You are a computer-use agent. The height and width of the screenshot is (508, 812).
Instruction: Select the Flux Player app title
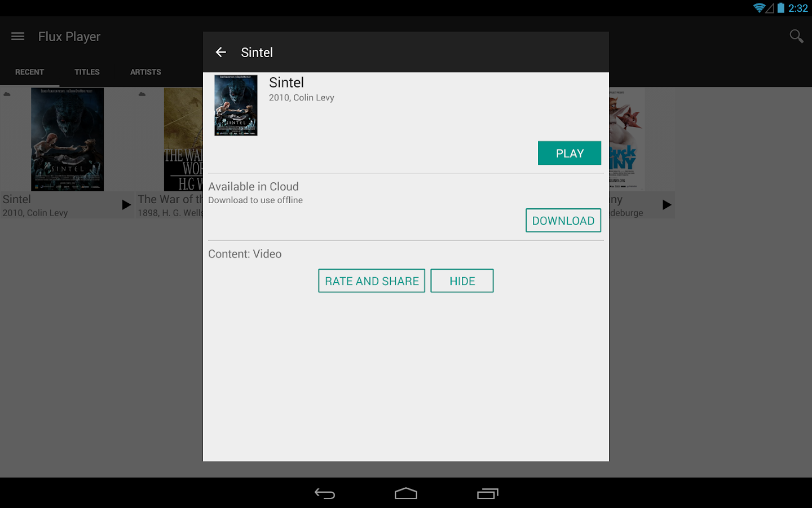[x=69, y=37]
